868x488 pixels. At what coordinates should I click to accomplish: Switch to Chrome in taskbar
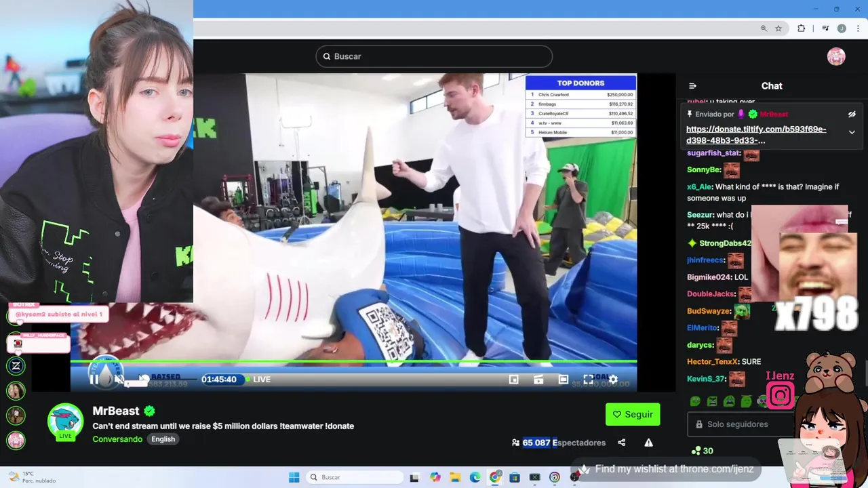[495, 477]
